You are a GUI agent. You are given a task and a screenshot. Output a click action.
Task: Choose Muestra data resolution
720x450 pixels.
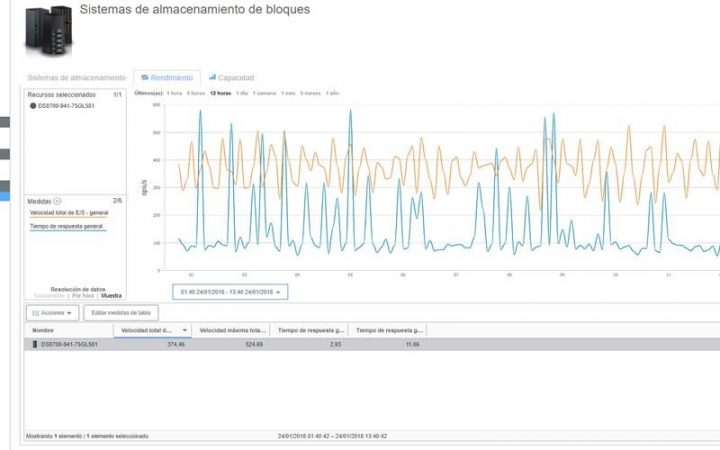(x=111, y=296)
